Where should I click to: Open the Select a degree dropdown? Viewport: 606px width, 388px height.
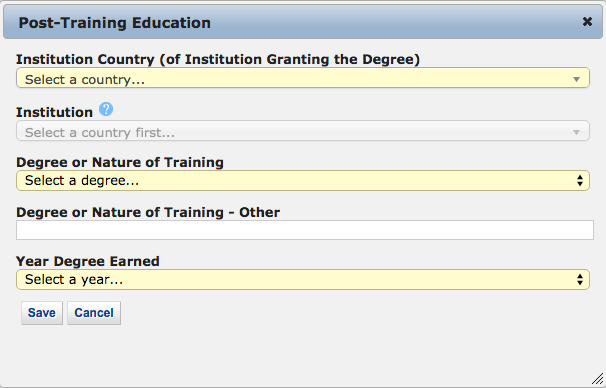303,180
